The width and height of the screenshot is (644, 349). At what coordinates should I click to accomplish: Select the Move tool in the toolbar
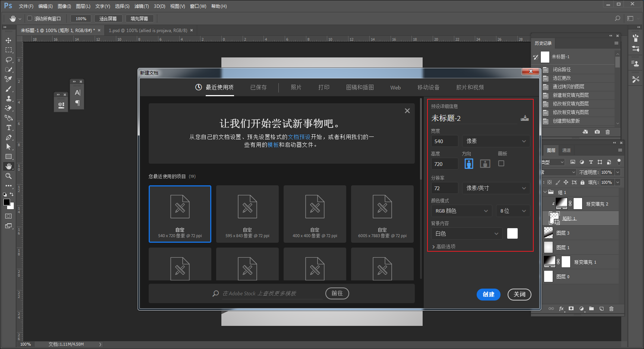9,40
